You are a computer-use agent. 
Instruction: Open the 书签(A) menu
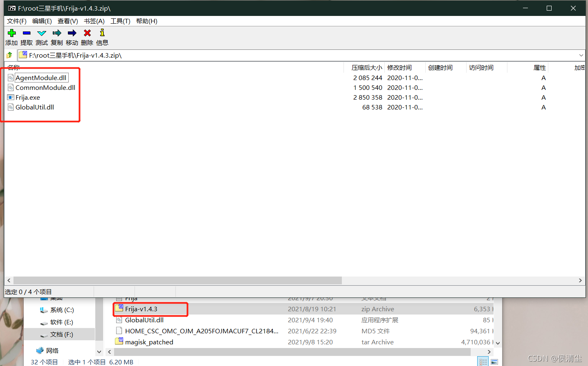tap(94, 21)
